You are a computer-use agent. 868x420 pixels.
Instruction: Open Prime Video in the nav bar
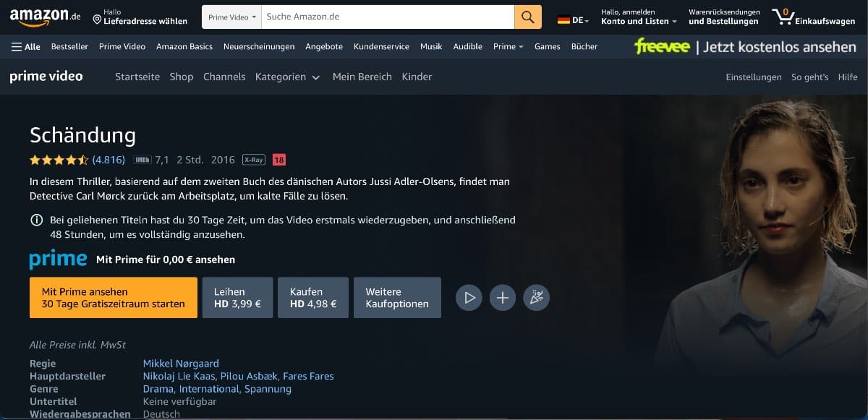(122, 46)
